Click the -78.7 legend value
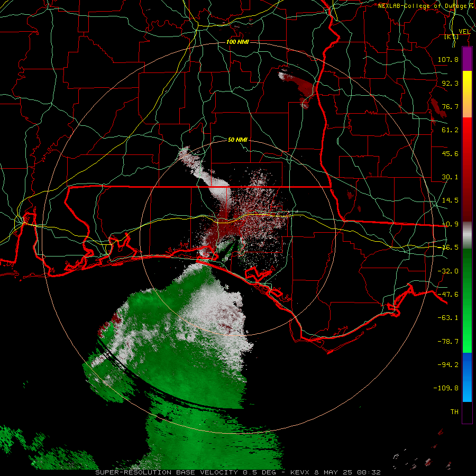This screenshot has width=476, height=476. point(448,342)
